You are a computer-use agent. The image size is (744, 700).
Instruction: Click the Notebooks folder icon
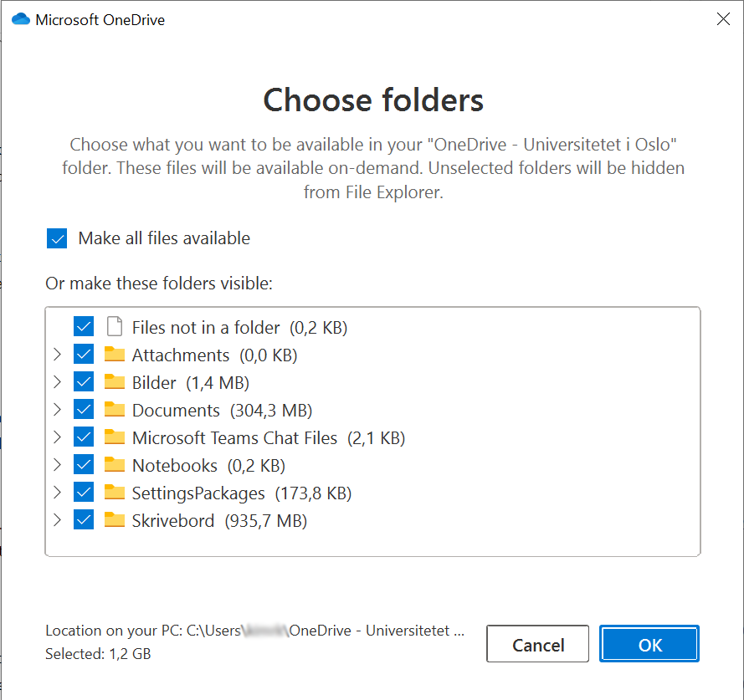(x=115, y=465)
